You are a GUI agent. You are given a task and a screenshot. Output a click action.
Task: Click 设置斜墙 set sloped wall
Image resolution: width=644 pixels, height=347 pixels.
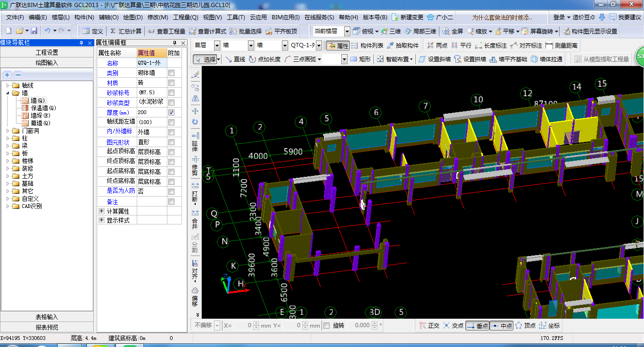tap(434, 59)
